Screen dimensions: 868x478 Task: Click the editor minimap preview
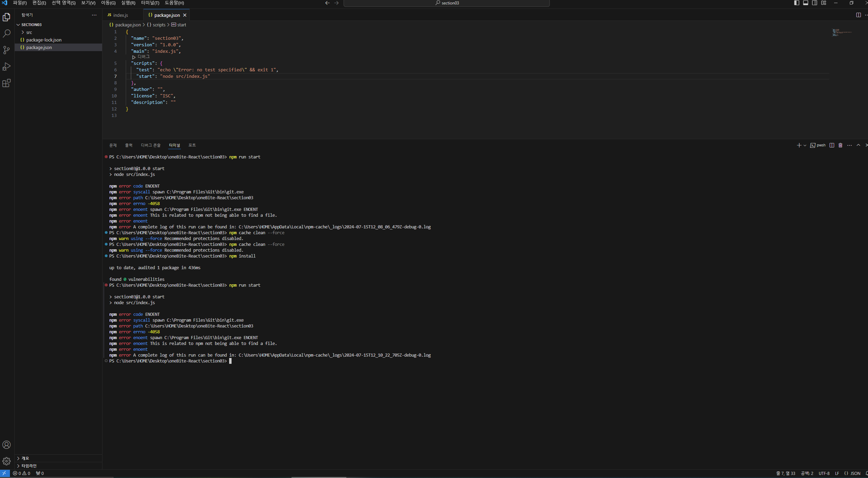(842, 32)
